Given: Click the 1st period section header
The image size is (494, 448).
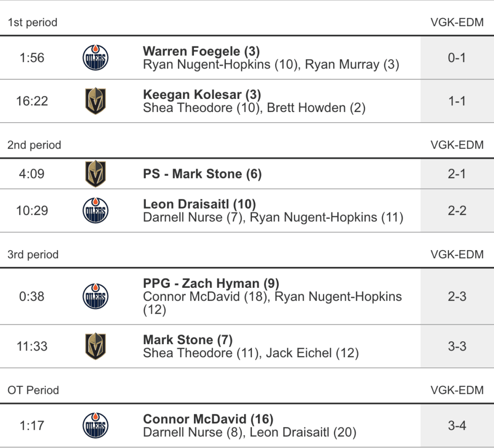Looking at the screenshot, I should [32, 22].
